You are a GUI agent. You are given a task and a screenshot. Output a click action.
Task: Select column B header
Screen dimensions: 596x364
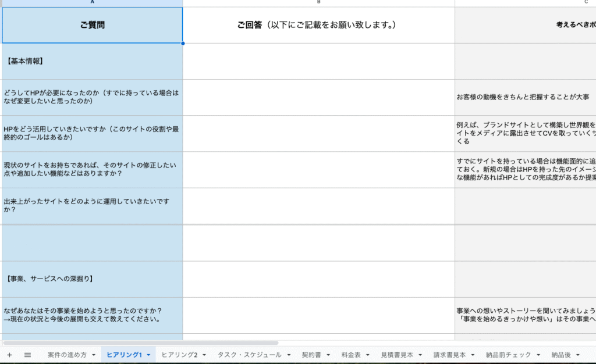coord(318,3)
